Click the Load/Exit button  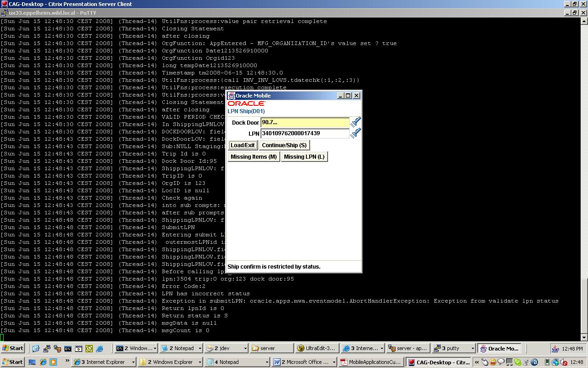click(x=243, y=145)
